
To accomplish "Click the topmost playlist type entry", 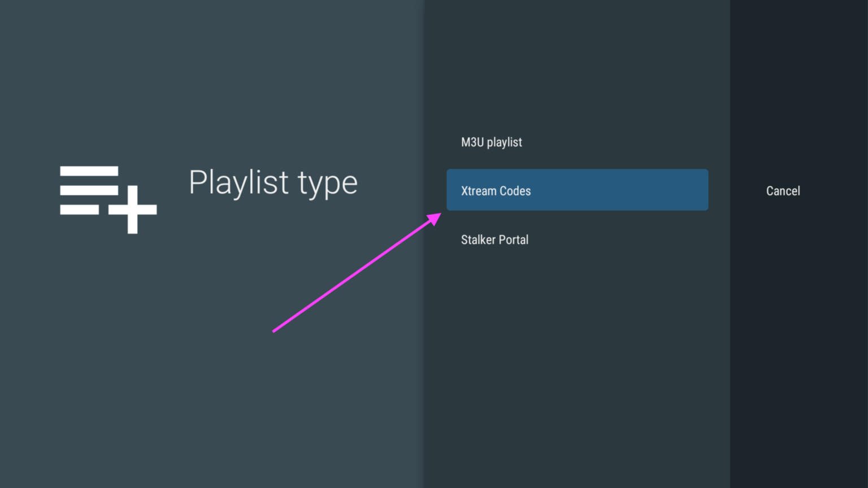I will pos(491,142).
